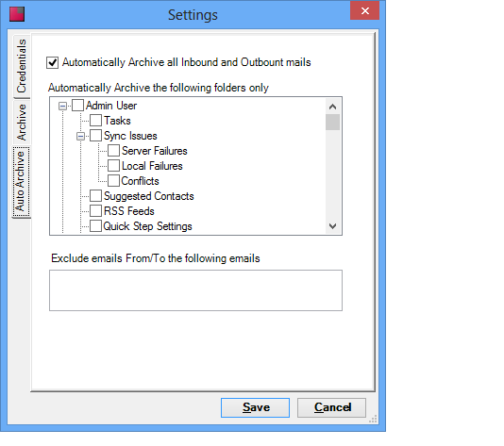Close the Settings dialog
The width and height of the screenshot is (504, 446).
click(x=365, y=11)
